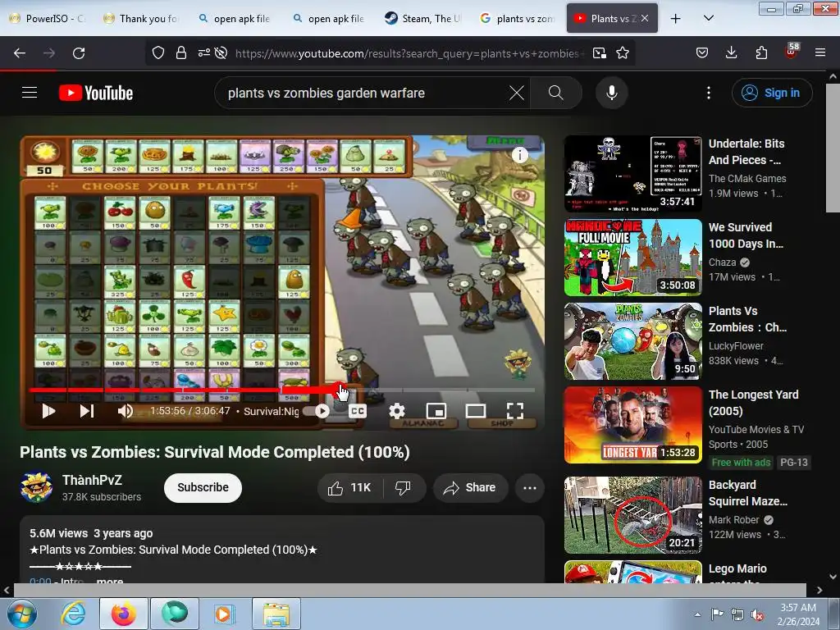Open the YouTube guide hamburger menu
Image resolution: width=840 pixels, height=630 pixels.
[x=30, y=93]
